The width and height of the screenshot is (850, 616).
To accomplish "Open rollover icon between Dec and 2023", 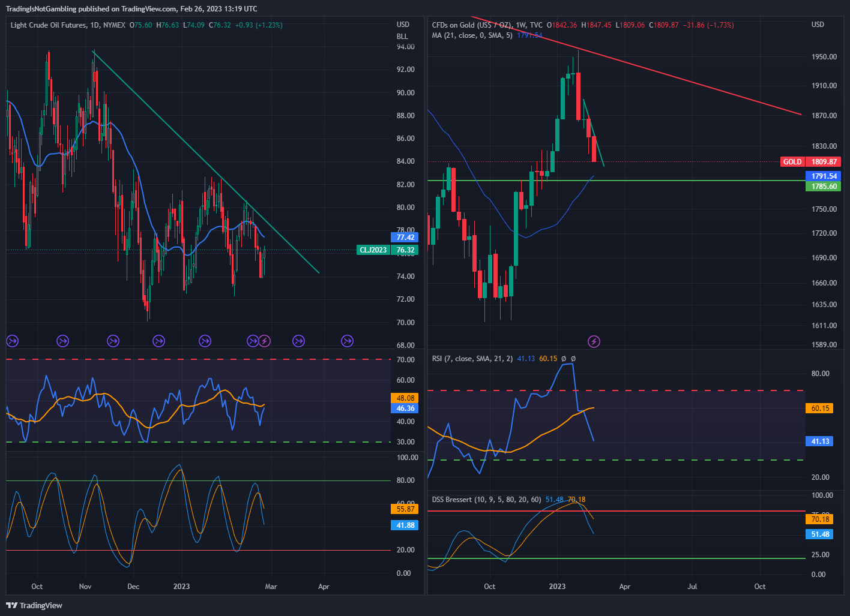I will (x=158, y=341).
